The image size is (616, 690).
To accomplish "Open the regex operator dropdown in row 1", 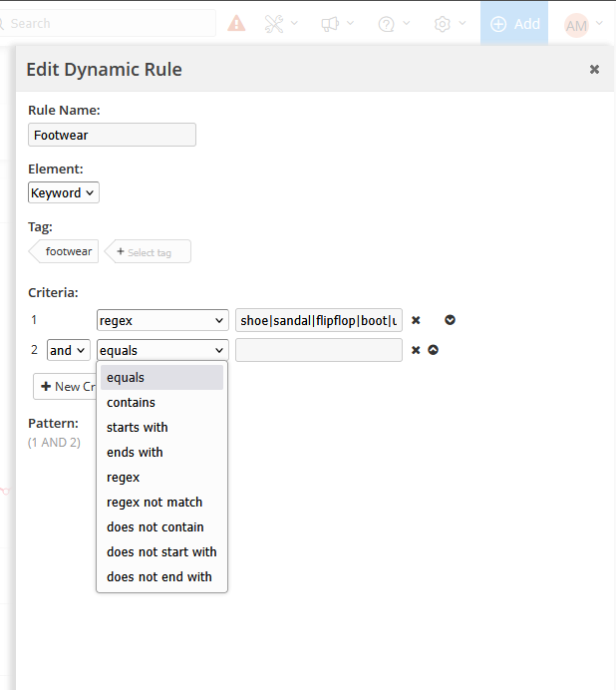I will [x=162, y=320].
